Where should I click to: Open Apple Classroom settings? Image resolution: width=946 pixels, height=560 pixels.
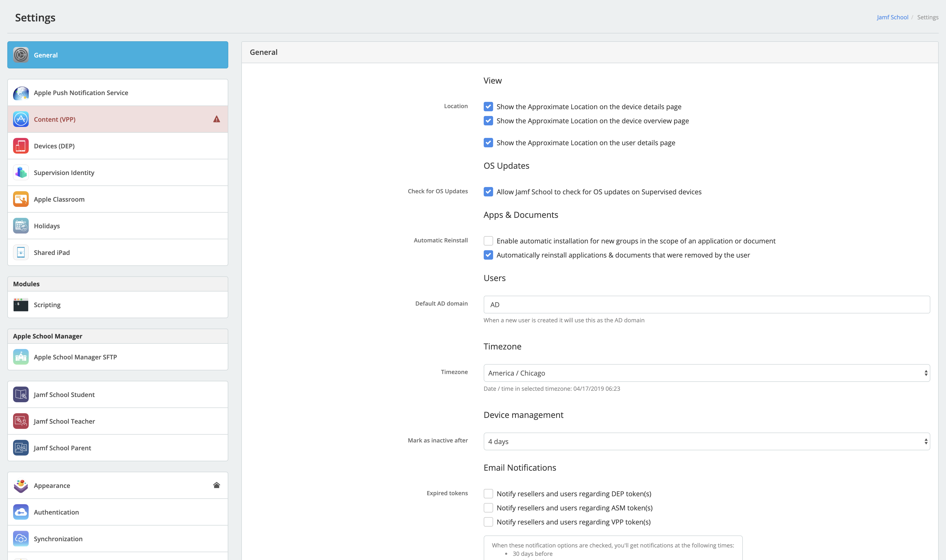point(118,199)
